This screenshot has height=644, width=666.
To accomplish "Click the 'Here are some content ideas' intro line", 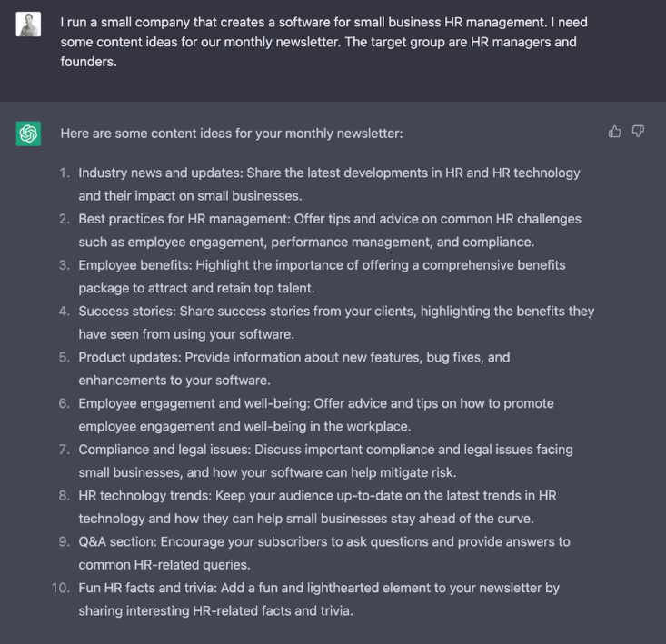I will (231, 134).
